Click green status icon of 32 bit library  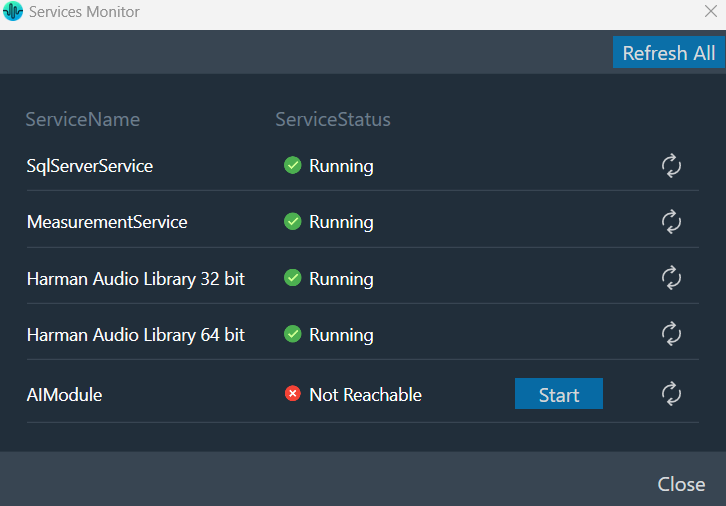pyautogui.click(x=293, y=278)
